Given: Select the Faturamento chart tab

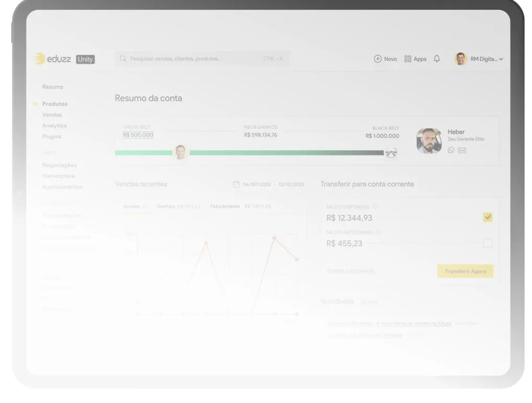Looking at the screenshot, I should click(x=240, y=206).
